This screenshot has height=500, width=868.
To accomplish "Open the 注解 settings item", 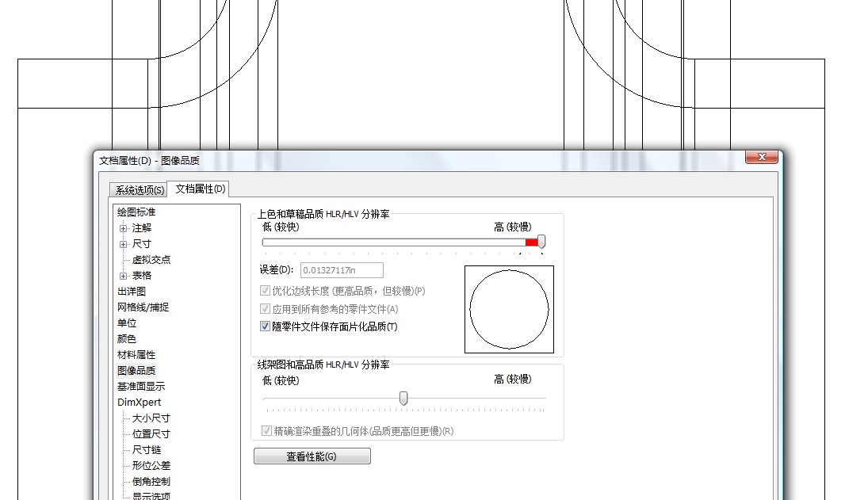I will click(142, 228).
